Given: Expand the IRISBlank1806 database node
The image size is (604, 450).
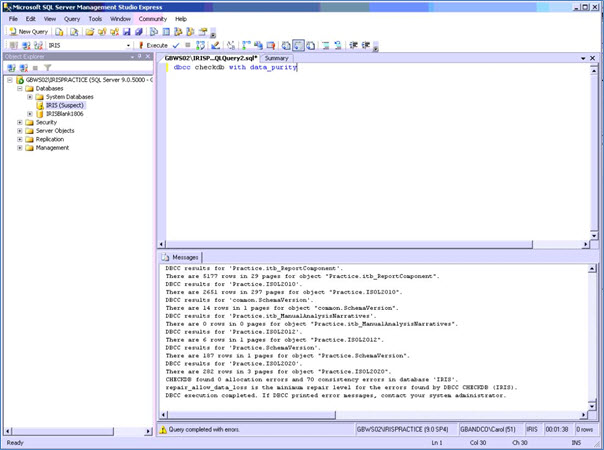Looking at the screenshot, I should (30, 114).
